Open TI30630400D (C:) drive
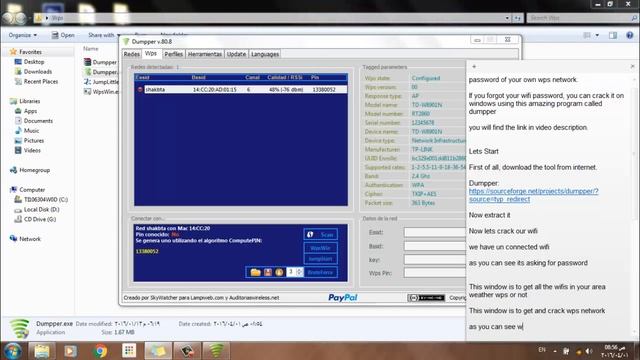Screen dimensions: 640x360 coord(45,199)
